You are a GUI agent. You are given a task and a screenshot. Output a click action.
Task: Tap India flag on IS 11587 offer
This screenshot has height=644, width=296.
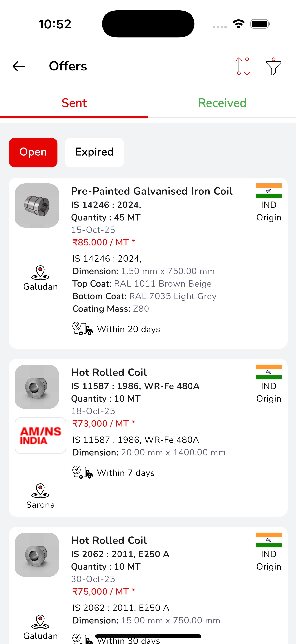[x=268, y=372]
